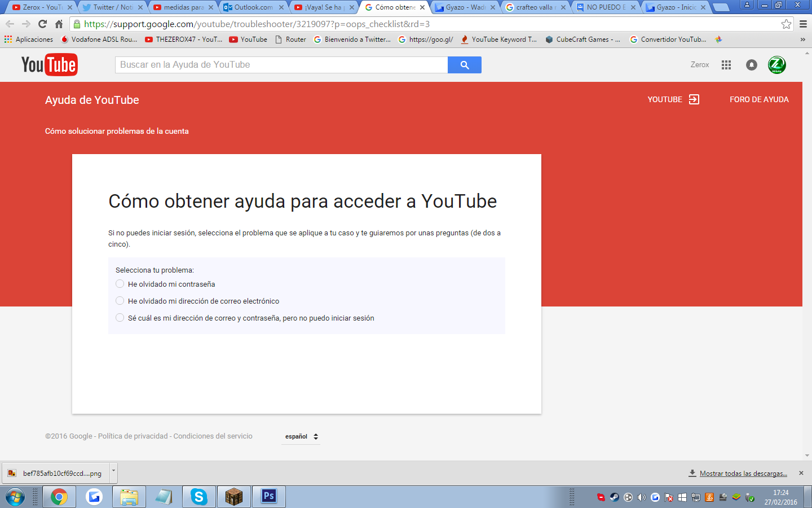Screen dimensions: 812x508
Task: Open the "Condiciones del servicio" link
Action: (213, 436)
